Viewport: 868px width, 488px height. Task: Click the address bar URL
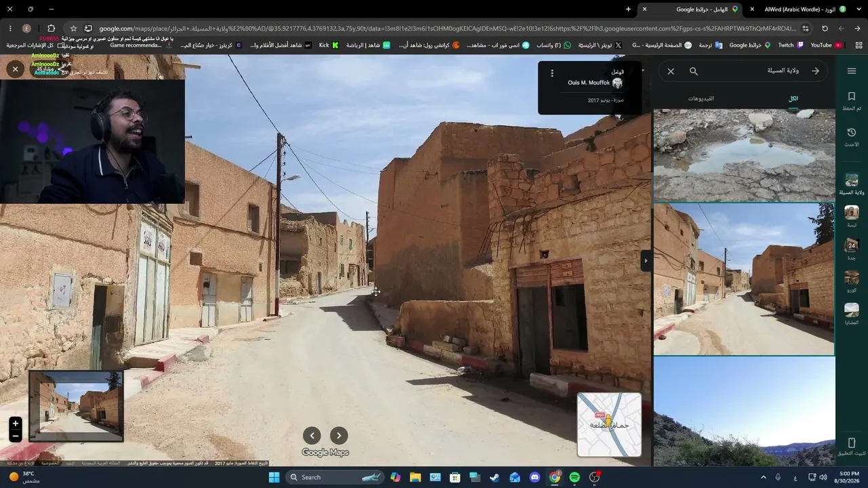(x=448, y=28)
